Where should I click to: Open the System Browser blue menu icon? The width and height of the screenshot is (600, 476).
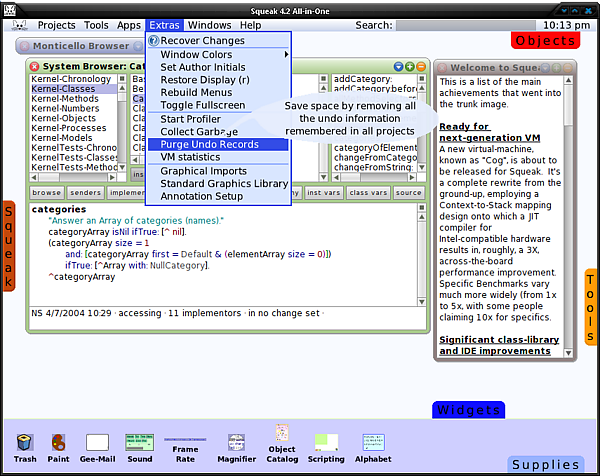(x=398, y=67)
